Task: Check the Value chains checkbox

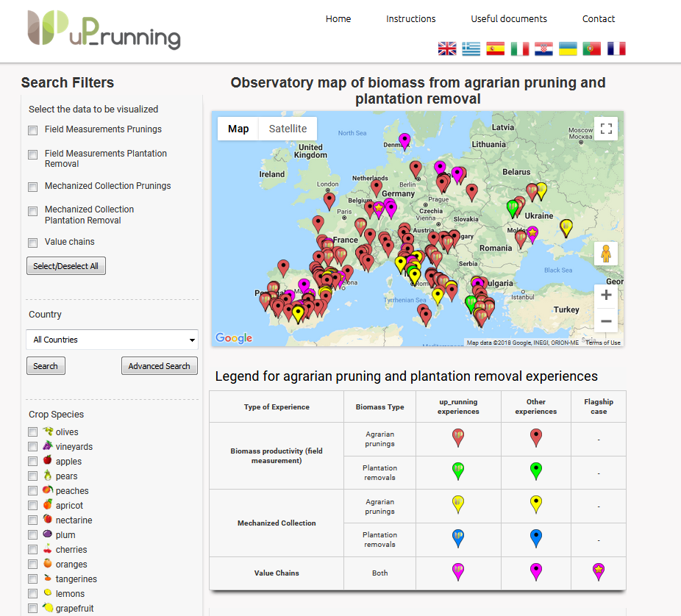Action: [32, 243]
